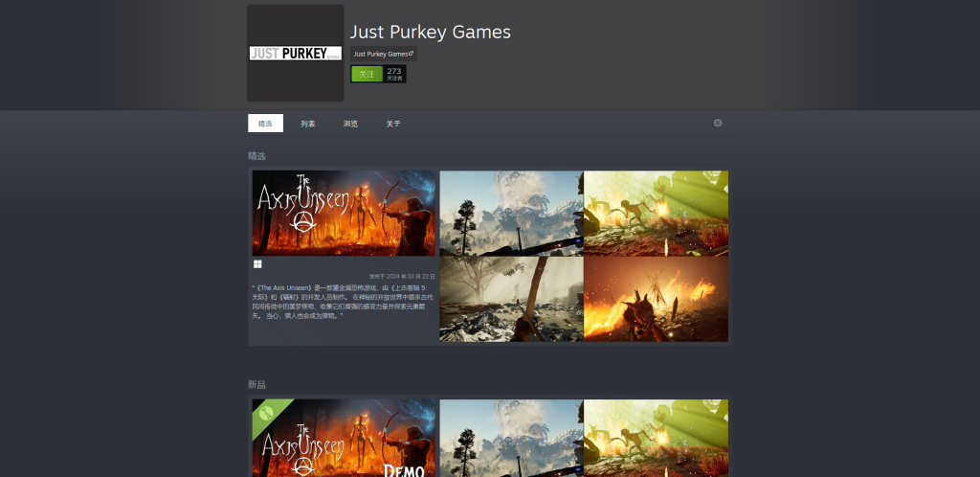Open featured screenshot of creature in green light
This screenshot has height=477, width=980.
click(x=656, y=214)
